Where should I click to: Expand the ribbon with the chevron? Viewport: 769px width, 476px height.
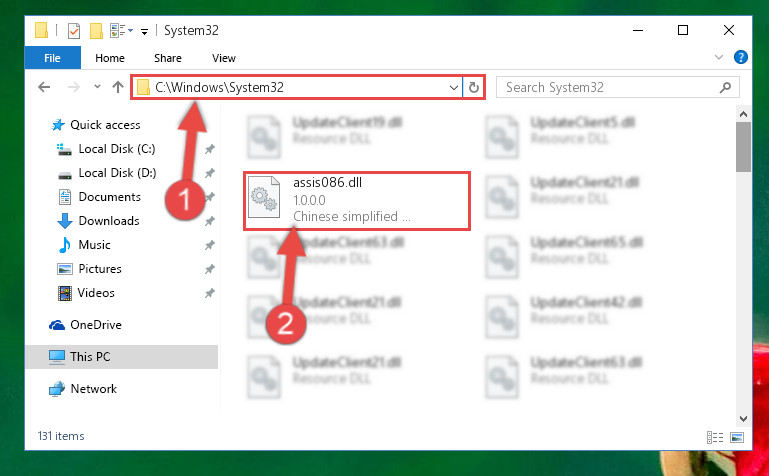click(x=719, y=57)
